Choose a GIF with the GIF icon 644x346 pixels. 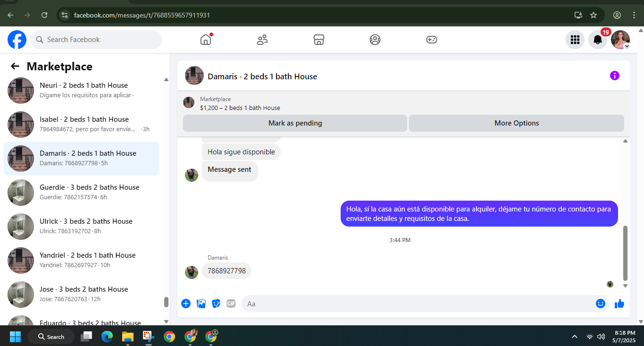[231, 304]
